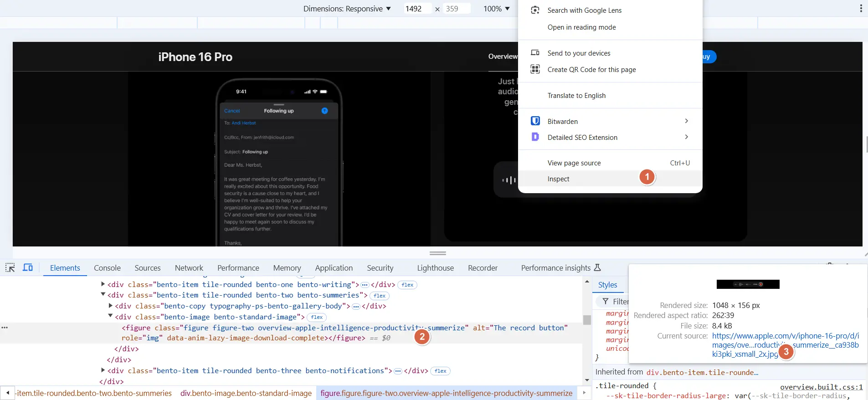868x400 pixels.
Task: Collapse the bento-two bento-summeries div
Action: [x=103, y=294]
